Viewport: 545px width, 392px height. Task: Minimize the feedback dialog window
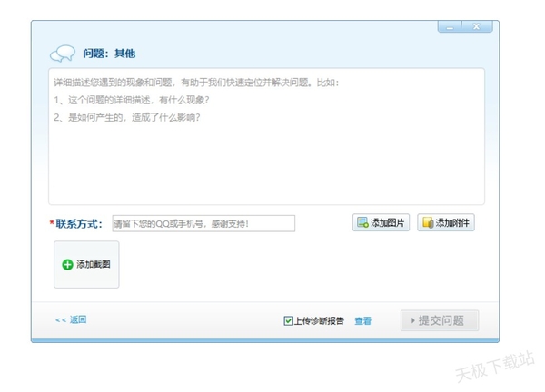(x=450, y=26)
